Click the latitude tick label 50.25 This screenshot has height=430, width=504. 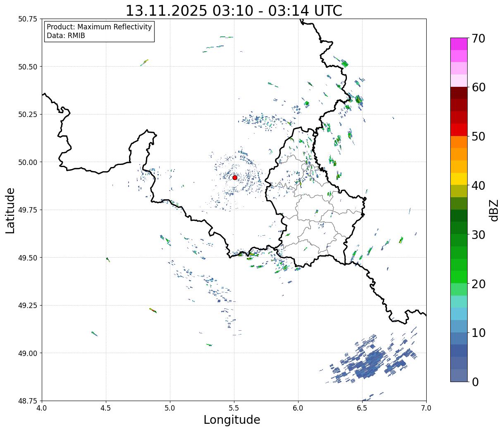tap(28, 115)
